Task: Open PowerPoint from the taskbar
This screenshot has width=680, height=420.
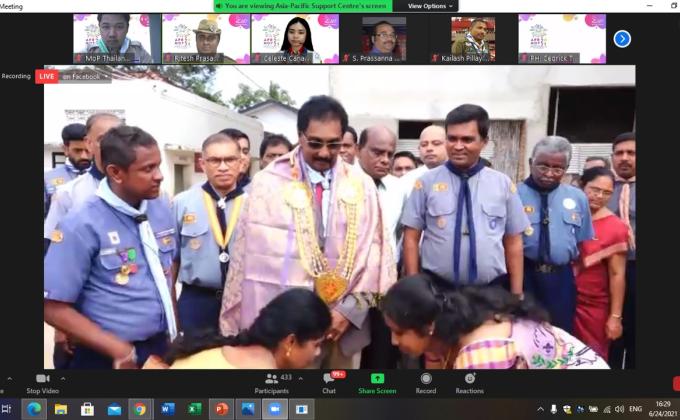Action: (221, 409)
